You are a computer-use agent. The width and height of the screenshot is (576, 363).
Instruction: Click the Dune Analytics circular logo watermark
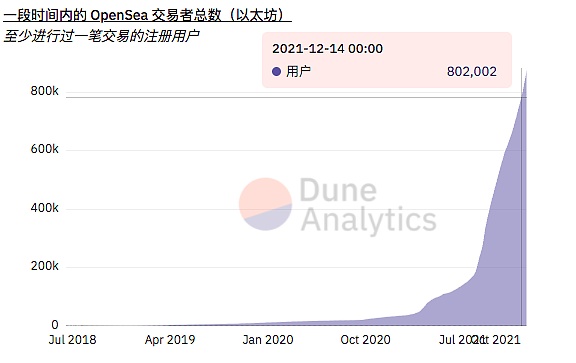(265, 204)
